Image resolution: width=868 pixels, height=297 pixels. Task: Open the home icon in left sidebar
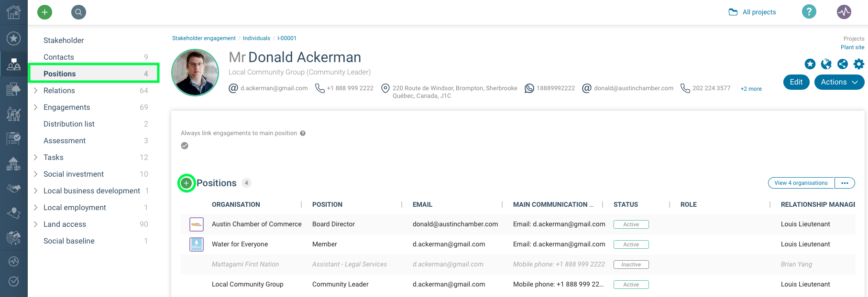point(13,12)
